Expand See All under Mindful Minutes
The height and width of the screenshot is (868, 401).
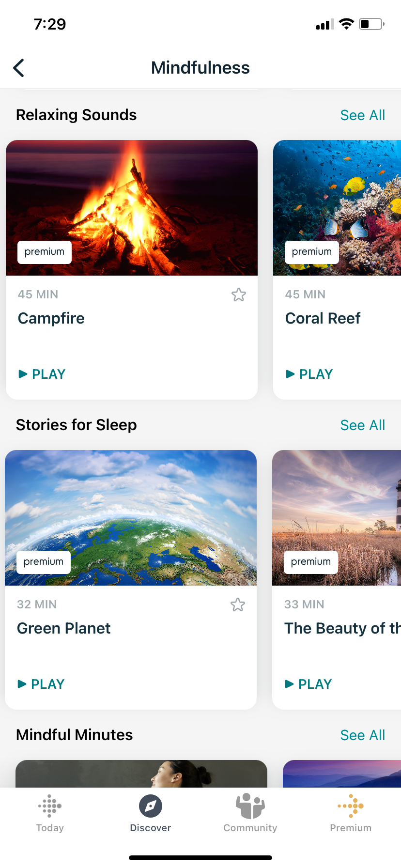(362, 735)
